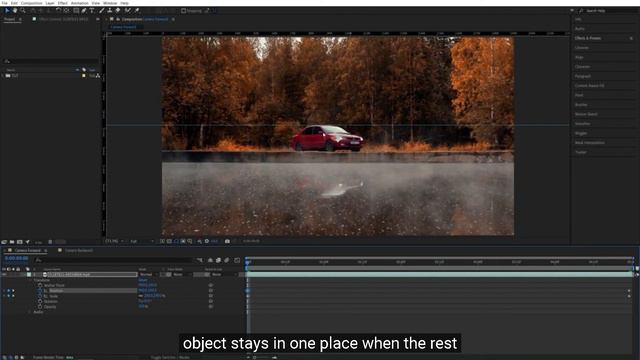
Task: Reset Transform properties via Reset link
Action: tap(143, 280)
